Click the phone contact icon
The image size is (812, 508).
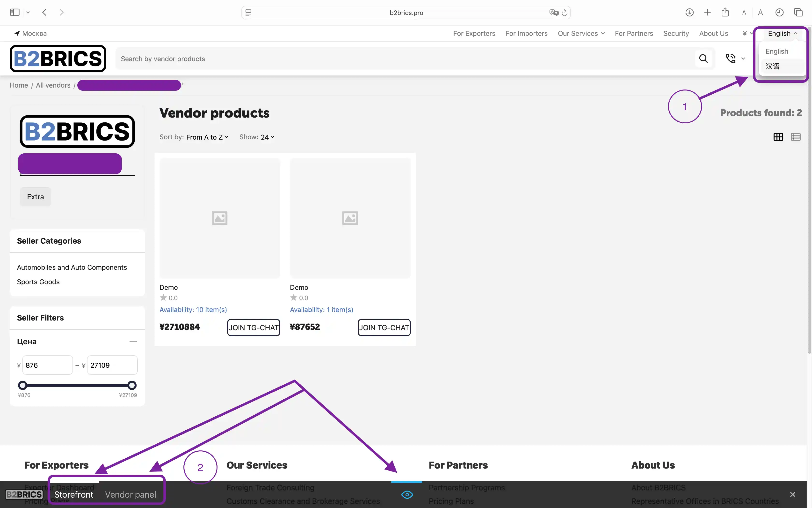tap(731, 59)
